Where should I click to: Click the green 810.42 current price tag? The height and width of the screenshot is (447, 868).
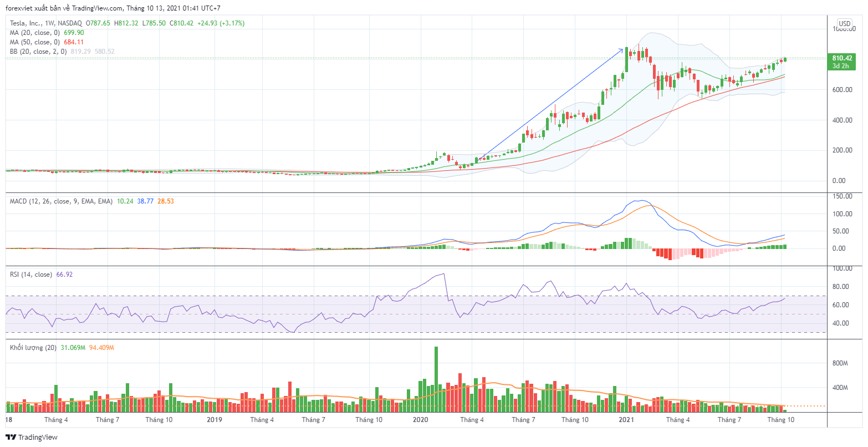pyautogui.click(x=841, y=58)
